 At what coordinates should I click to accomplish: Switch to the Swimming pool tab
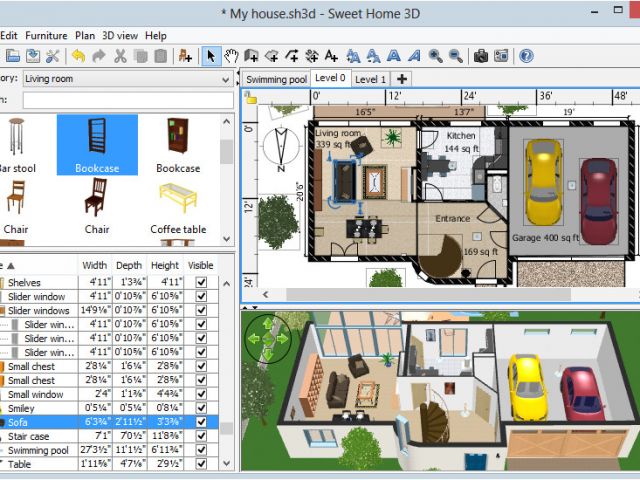276,79
